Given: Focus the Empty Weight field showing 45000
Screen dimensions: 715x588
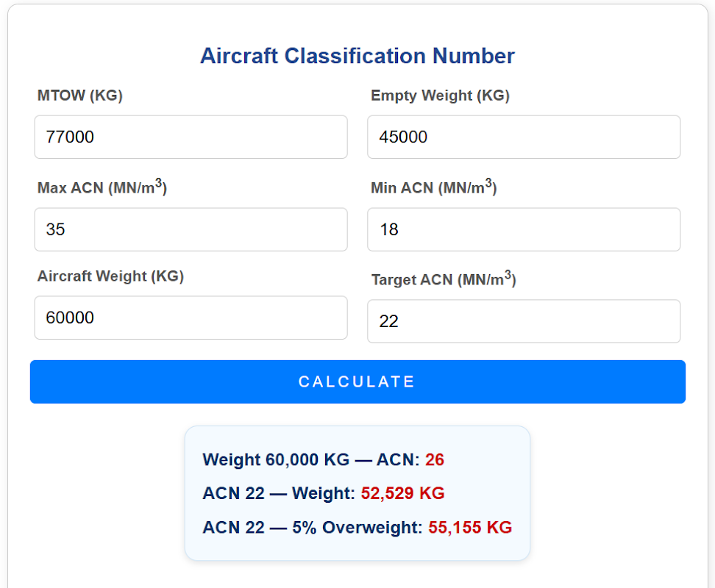Looking at the screenshot, I should (x=524, y=137).
